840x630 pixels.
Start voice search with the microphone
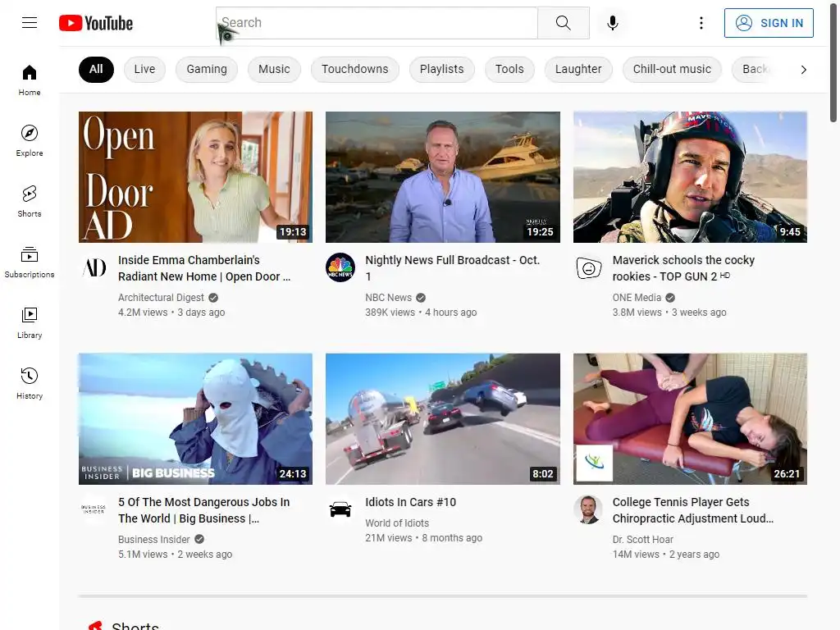point(613,22)
